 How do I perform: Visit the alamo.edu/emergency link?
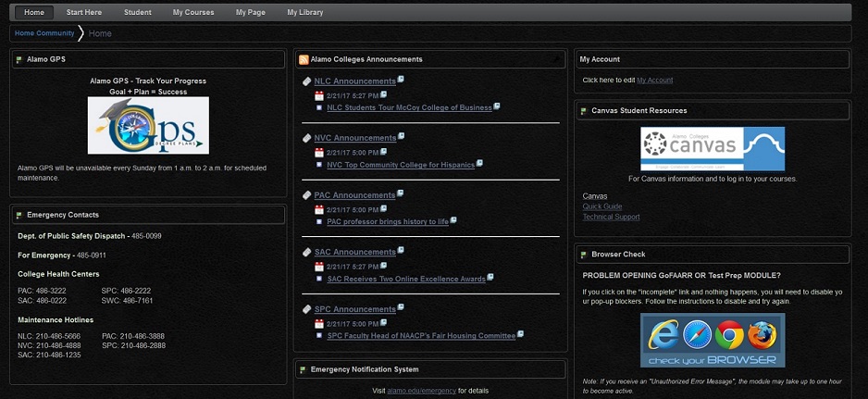click(x=422, y=391)
